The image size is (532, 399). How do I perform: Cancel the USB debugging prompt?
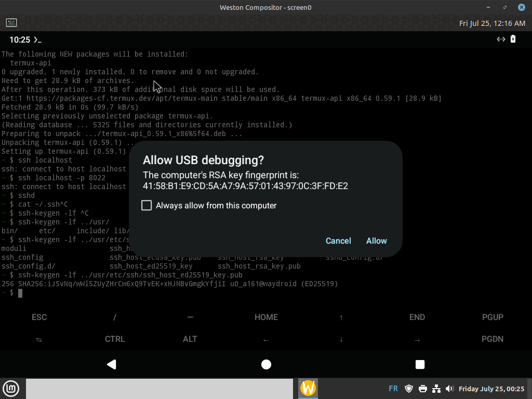[338, 241]
